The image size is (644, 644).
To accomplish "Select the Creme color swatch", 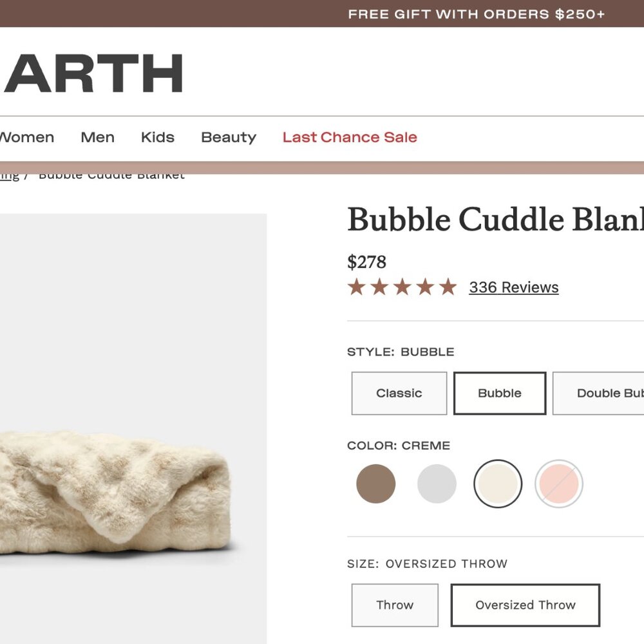I will [x=498, y=483].
